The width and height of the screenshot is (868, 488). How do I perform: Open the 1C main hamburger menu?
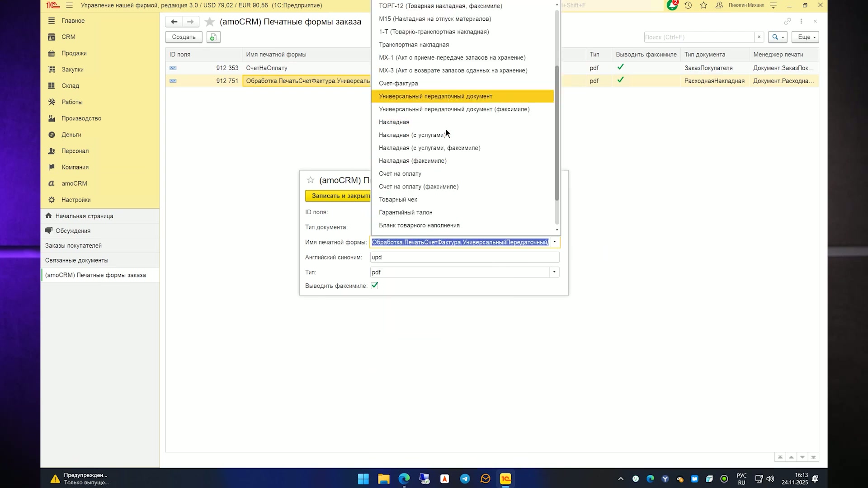69,5
